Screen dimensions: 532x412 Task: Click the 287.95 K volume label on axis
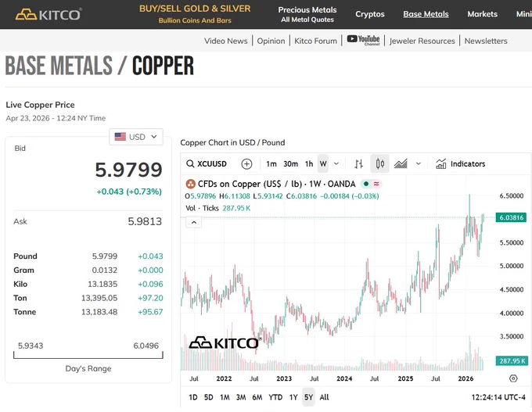(511, 361)
